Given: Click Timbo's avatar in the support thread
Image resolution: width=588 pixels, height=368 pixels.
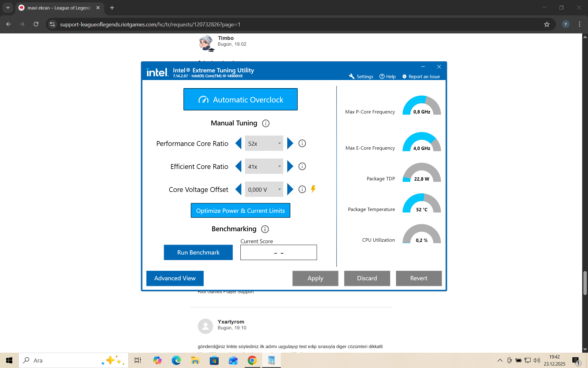Looking at the screenshot, I should pyautogui.click(x=206, y=43).
